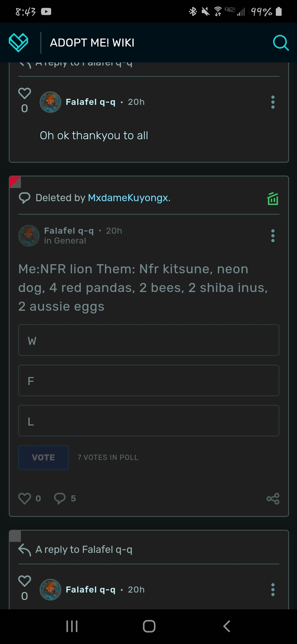Image resolution: width=297 pixels, height=644 pixels.
Task: Share the NFR lion trade post
Action: pyautogui.click(x=273, y=498)
